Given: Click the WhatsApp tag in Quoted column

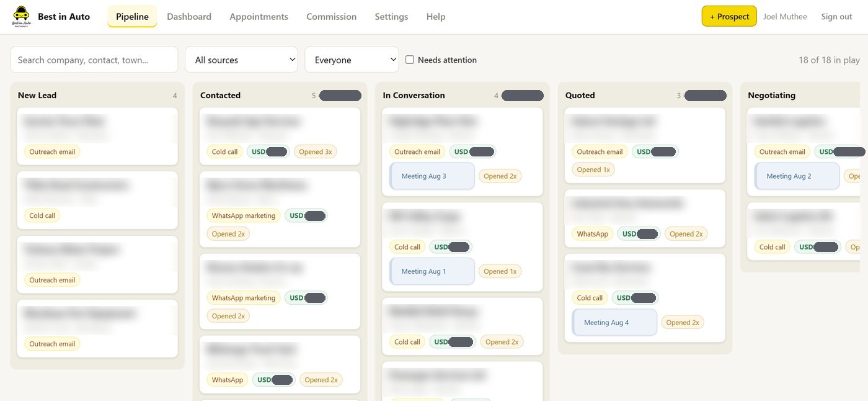Looking at the screenshot, I should click(x=592, y=234).
